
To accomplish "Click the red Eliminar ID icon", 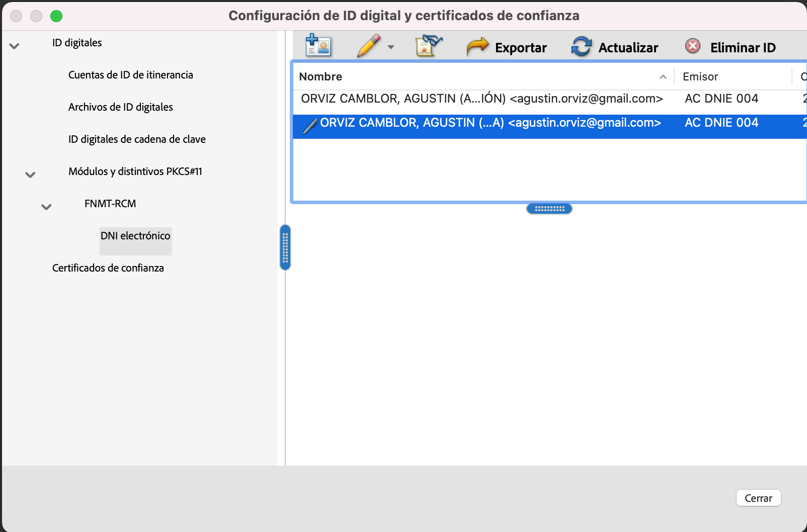I will [693, 46].
